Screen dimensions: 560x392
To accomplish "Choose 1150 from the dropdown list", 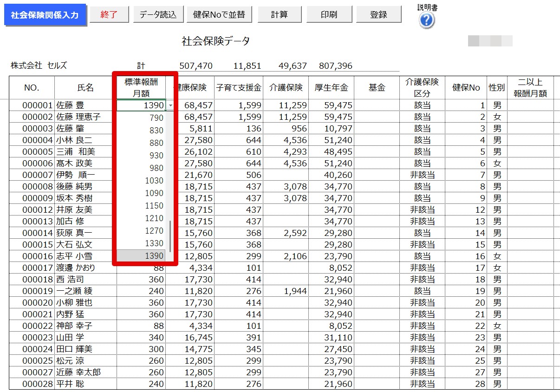I will (141, 206).
